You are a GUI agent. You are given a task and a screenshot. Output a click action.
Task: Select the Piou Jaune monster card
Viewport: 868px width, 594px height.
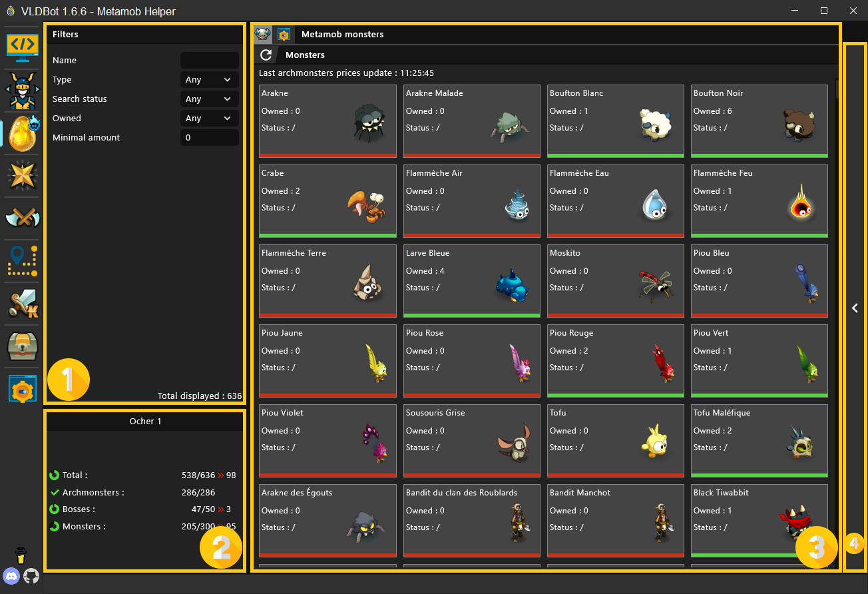(327, 360)
